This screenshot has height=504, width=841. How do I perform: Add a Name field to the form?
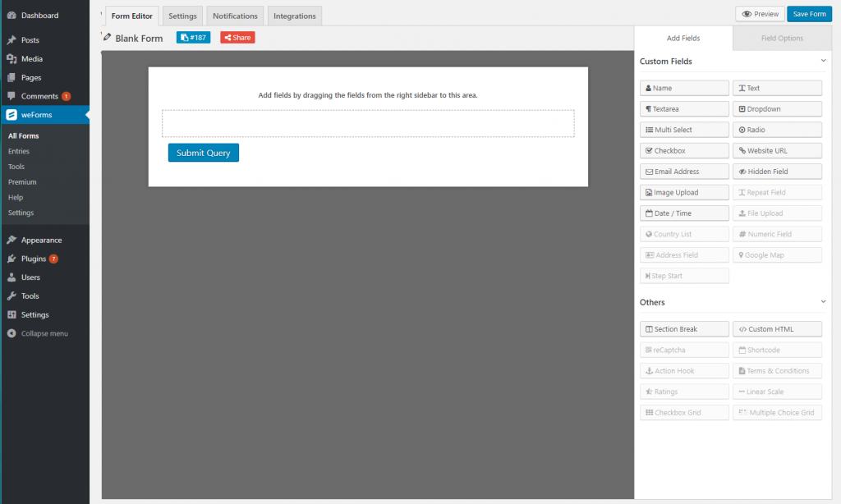pyautogui.click(x=684, y=88)
